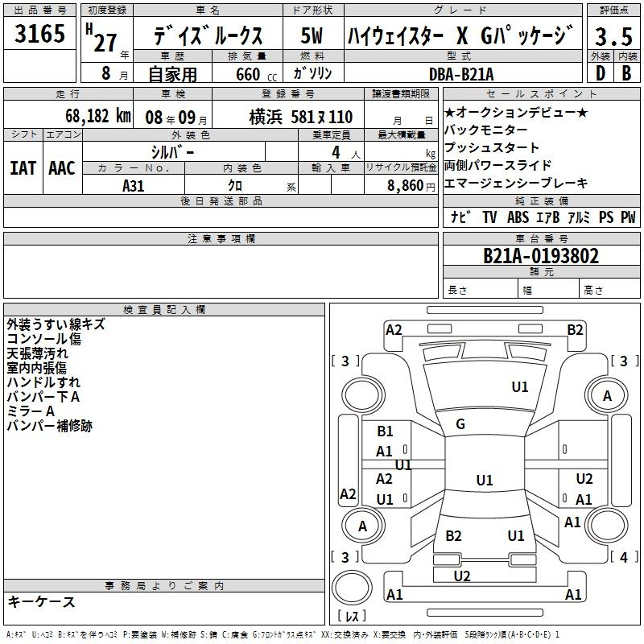Click the seating capacity 4 人
This screenshot has width=644, height=644.
pyautogui.click(x=346, y=153)
